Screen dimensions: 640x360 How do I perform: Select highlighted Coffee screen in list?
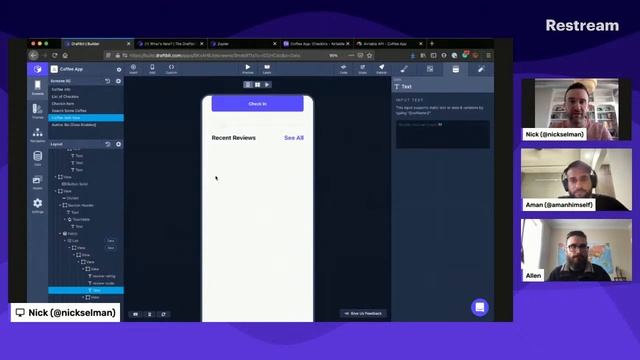click(x=86, y=118)
